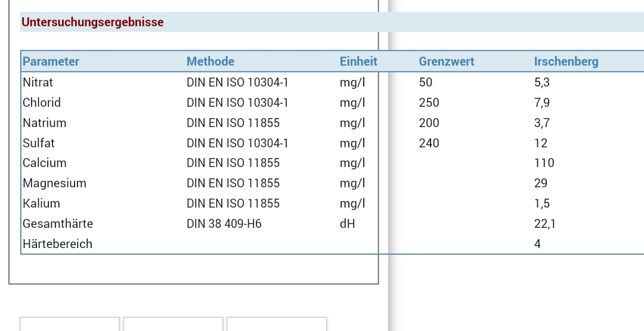Image resolution: width=644 pixels, height=331 pixels.
Task: Select the Kalium row label
Action: [41, 203]
